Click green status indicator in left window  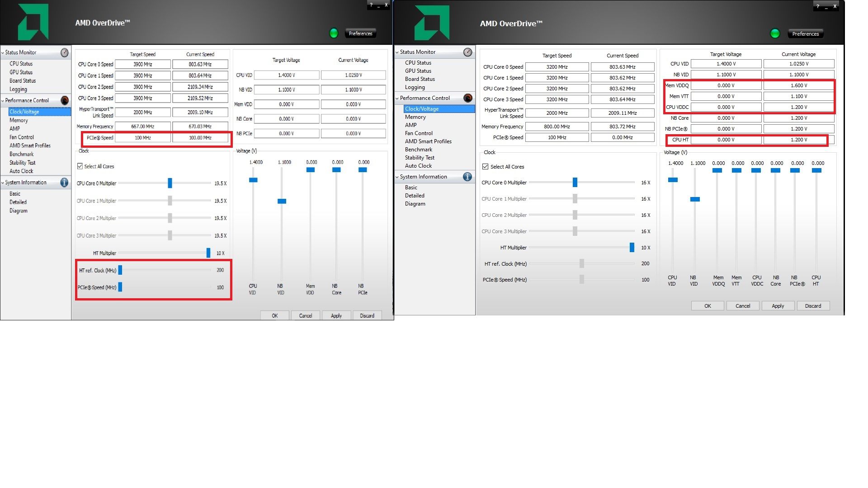point(334,33)
